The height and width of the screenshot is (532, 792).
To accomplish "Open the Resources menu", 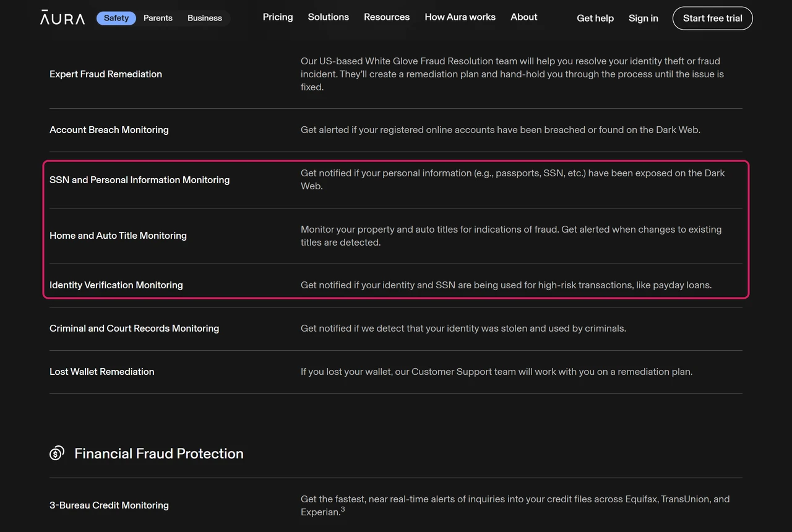I will (387, 17).
